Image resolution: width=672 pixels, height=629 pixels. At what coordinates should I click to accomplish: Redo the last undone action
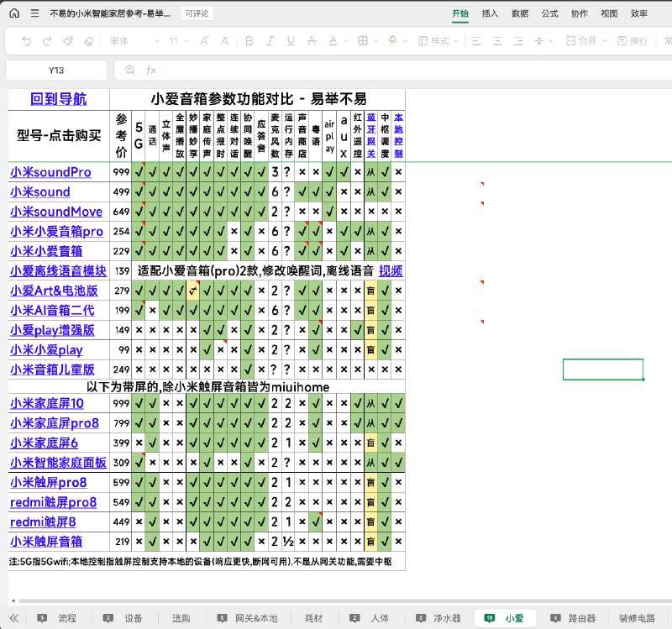pyautogui.click(x=47, y=41)
